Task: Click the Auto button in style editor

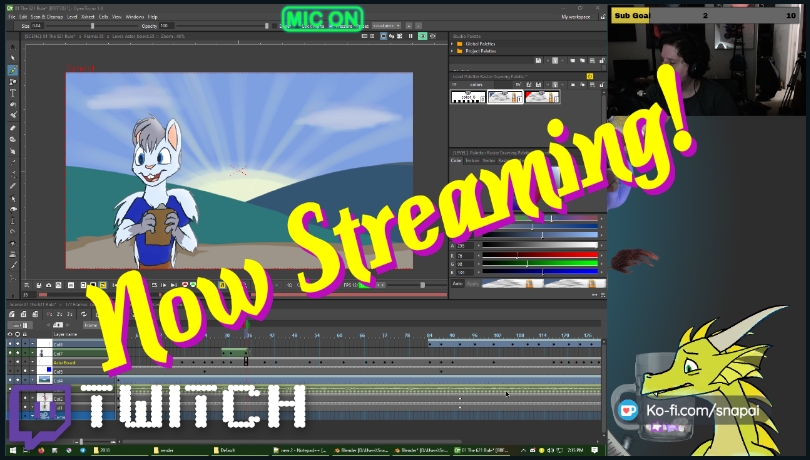Action: coord(458,283)
